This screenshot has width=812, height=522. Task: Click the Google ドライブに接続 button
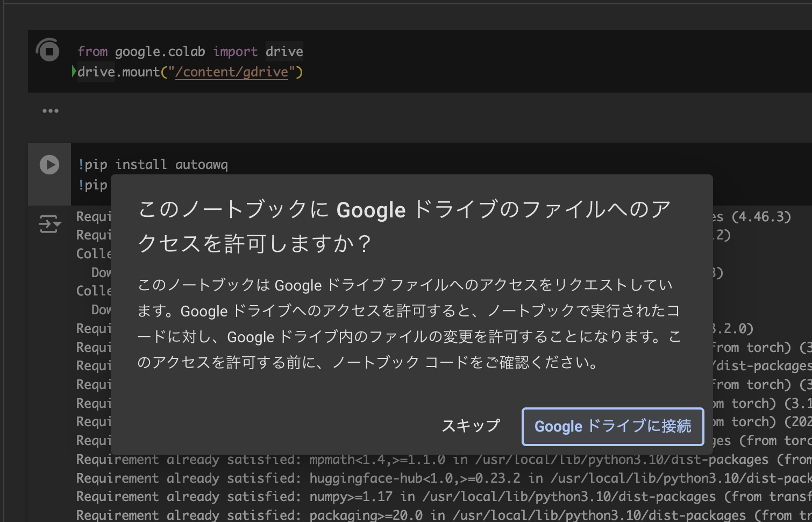pos(612,426)
